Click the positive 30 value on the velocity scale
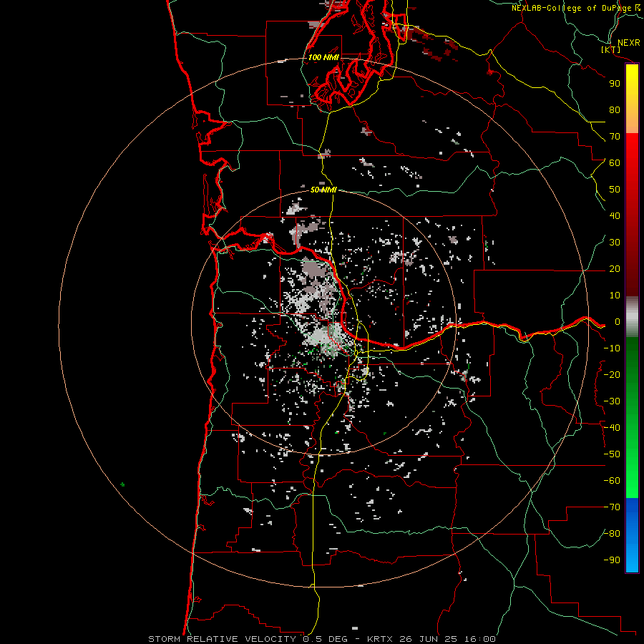This screenshot has width=644, height=644. click(x=615, y=243)
